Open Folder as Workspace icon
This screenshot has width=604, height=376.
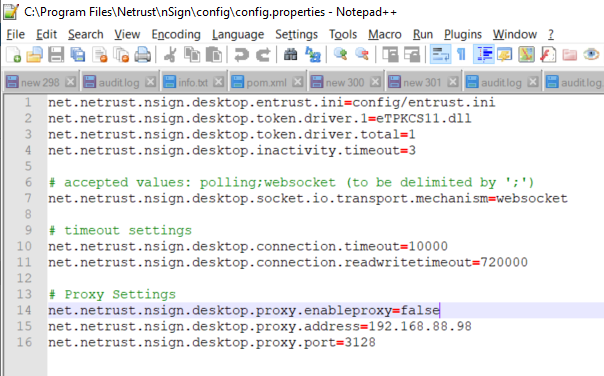pos(569,54)
